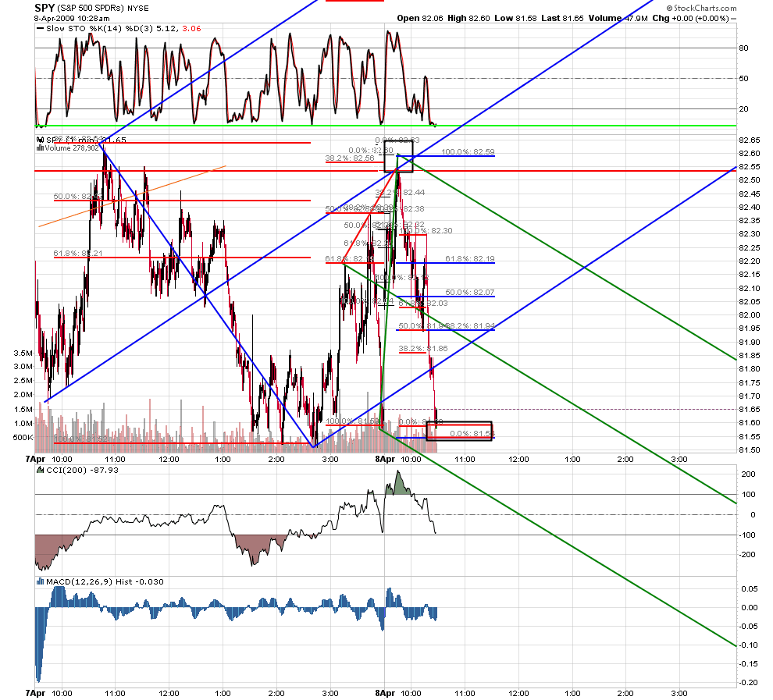Click the 38.2%: 81.86 Fibonacci label
Screen dimensions: 773x700
423,348
